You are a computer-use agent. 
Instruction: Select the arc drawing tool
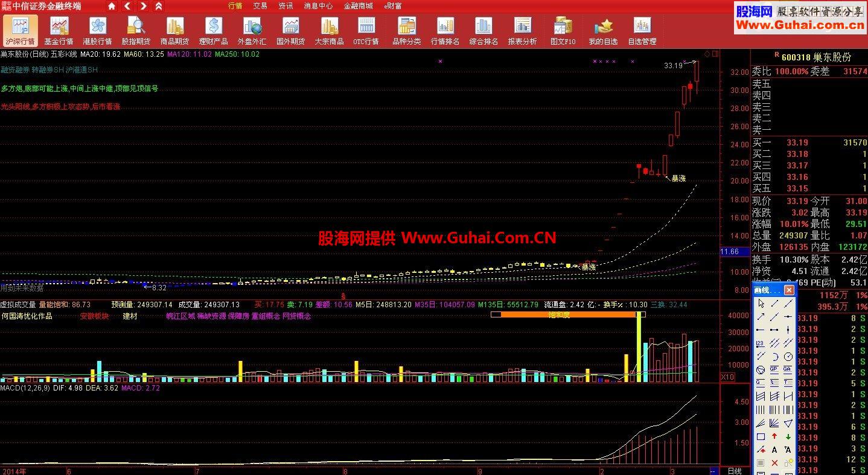click(774, 356)
